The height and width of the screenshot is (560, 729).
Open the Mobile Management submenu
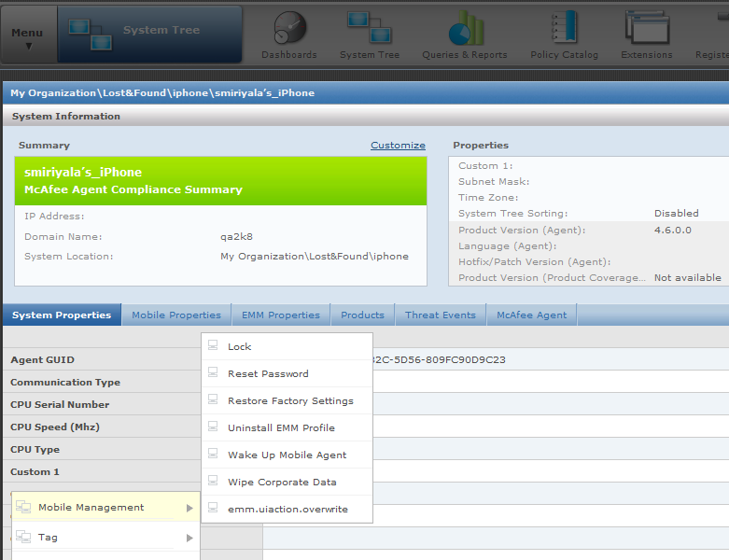coord(105,507)
